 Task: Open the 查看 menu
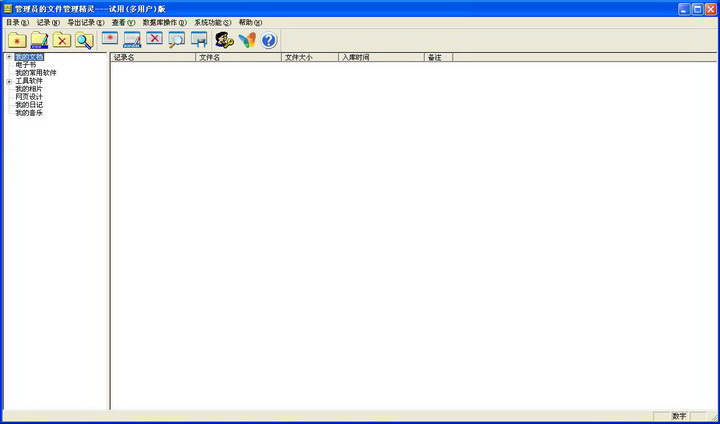pyautogui.click(x=124, y=23)
